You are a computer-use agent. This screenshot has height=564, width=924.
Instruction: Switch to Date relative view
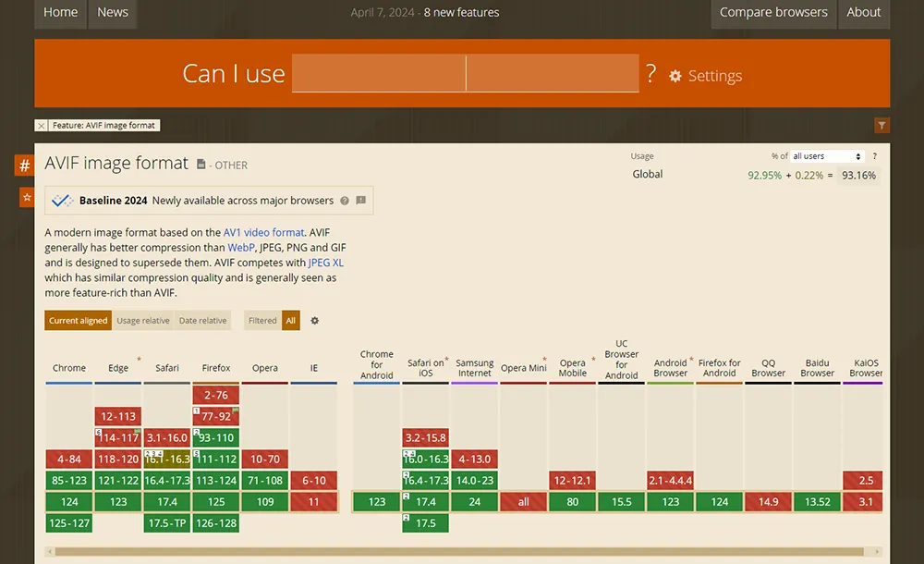click(202, 320)
